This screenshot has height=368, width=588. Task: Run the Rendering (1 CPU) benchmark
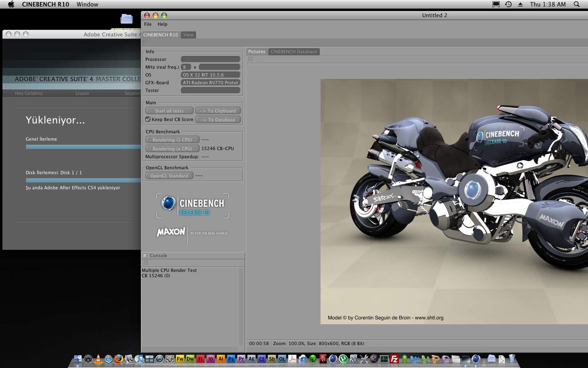coord(172,140)
